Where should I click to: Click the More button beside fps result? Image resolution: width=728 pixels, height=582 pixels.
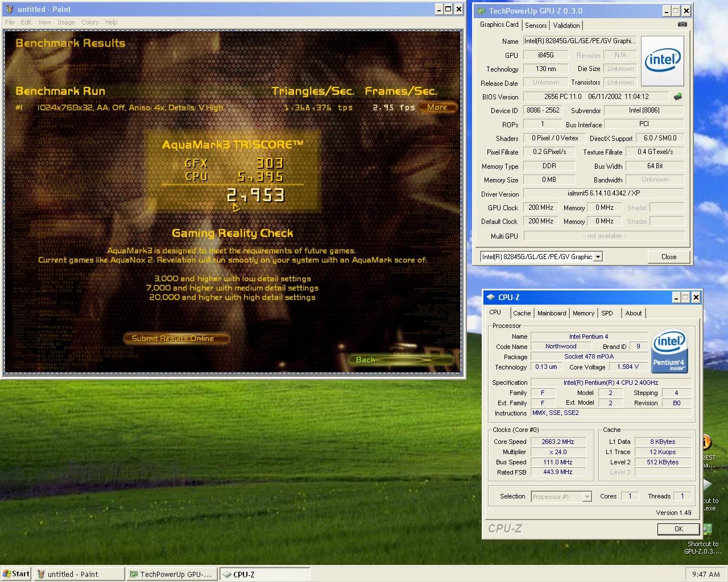(437, 107)
